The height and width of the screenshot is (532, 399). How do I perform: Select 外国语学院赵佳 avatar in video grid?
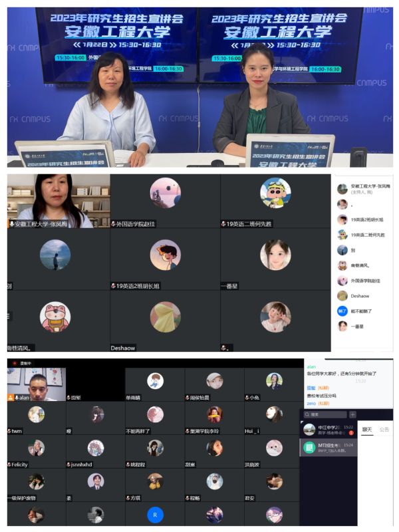[x=165, y=193]
